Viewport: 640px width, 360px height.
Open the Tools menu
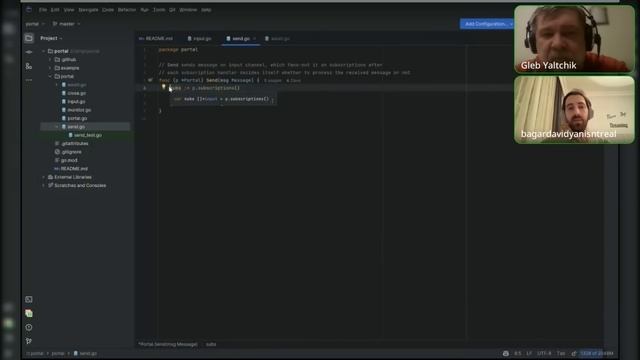coord(159,10)
